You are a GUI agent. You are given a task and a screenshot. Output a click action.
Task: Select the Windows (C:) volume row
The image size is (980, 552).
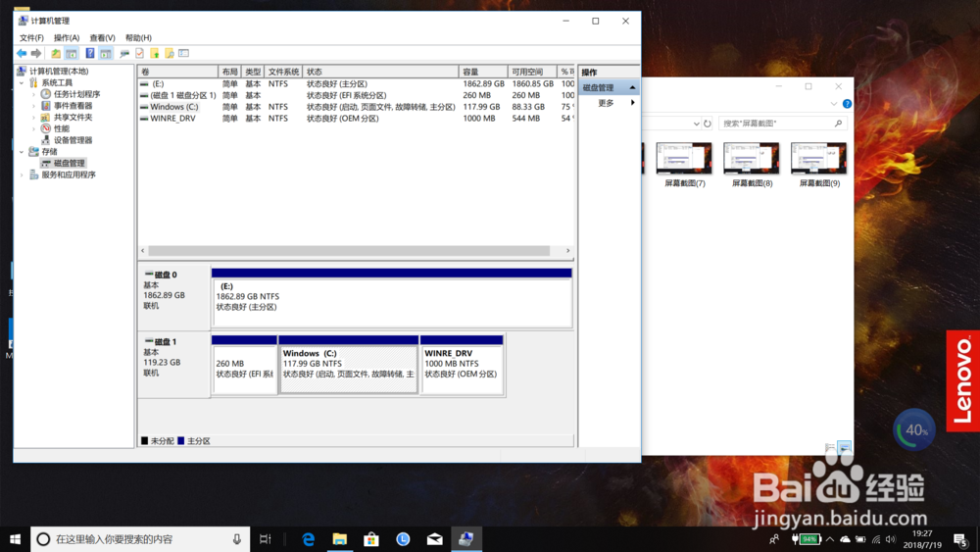[x=357, y=107]
